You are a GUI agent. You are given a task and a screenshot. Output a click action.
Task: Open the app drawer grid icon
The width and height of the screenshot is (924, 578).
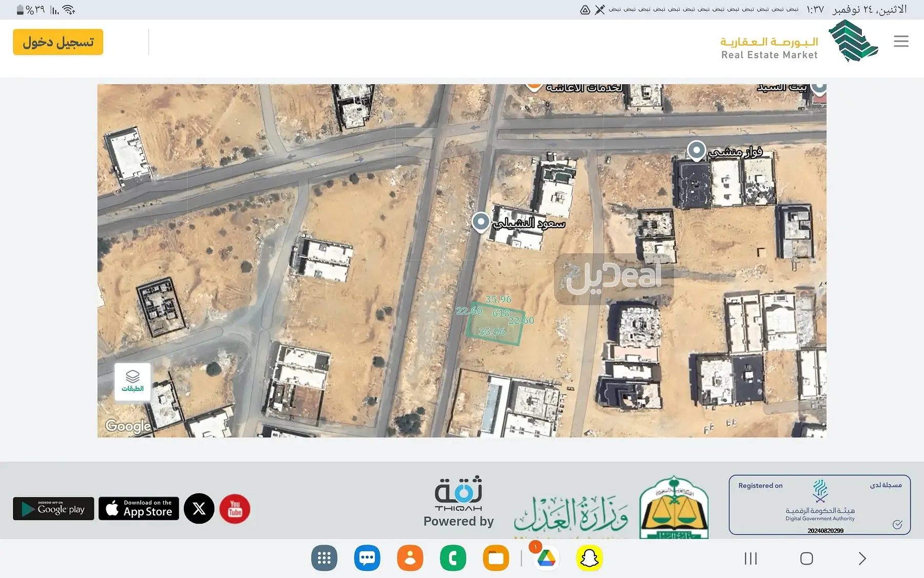click(324, 558)
